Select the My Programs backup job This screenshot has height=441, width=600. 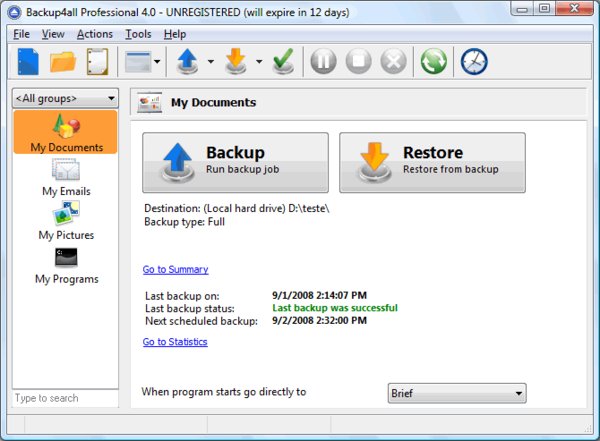[67, 266]
